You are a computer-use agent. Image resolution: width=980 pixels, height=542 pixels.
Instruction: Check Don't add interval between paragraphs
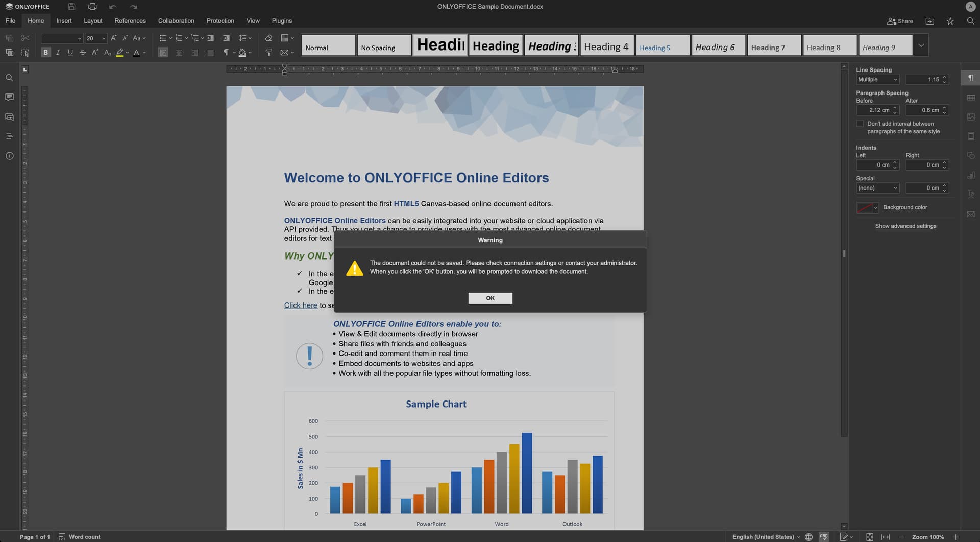point(860,124)
